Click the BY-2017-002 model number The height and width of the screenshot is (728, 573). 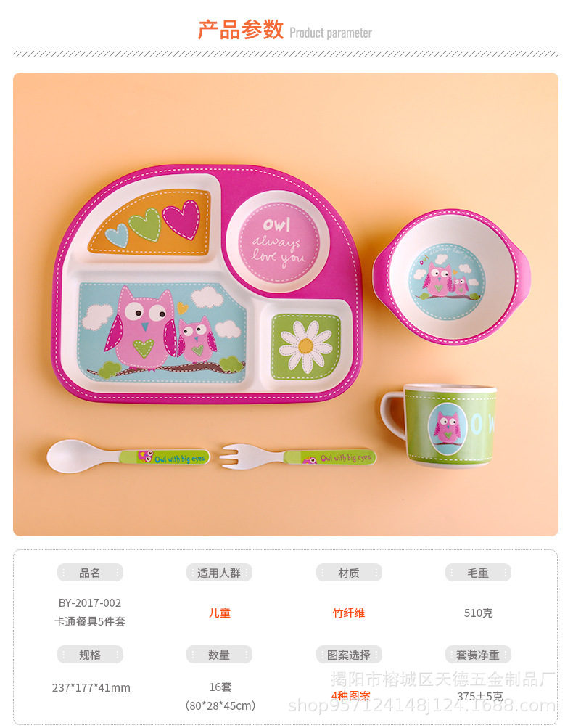tap(89, 602)
